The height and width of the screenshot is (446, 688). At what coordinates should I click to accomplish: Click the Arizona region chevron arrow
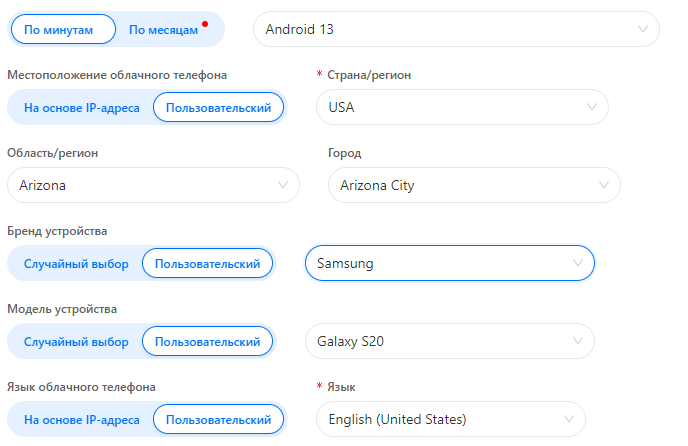[283, 185]
